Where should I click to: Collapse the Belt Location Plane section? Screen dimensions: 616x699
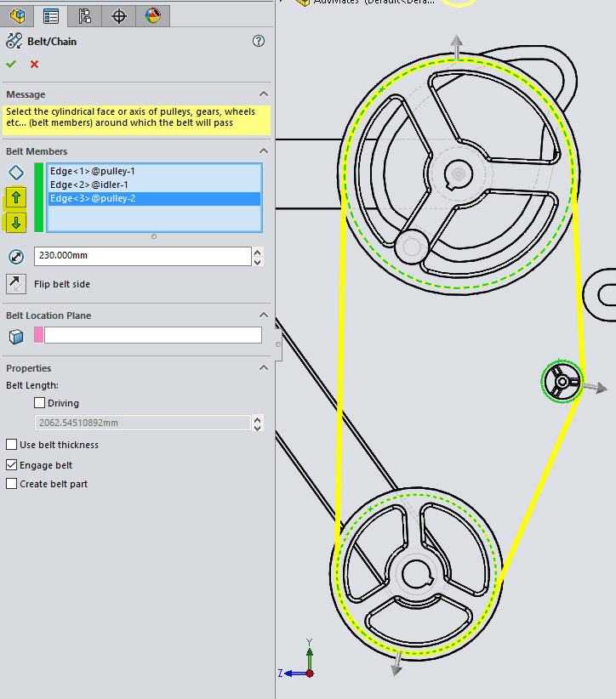click(264, 315)
